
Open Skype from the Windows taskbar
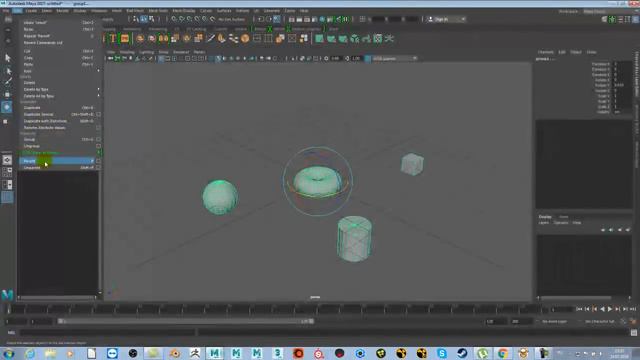(x=442, y=353)
